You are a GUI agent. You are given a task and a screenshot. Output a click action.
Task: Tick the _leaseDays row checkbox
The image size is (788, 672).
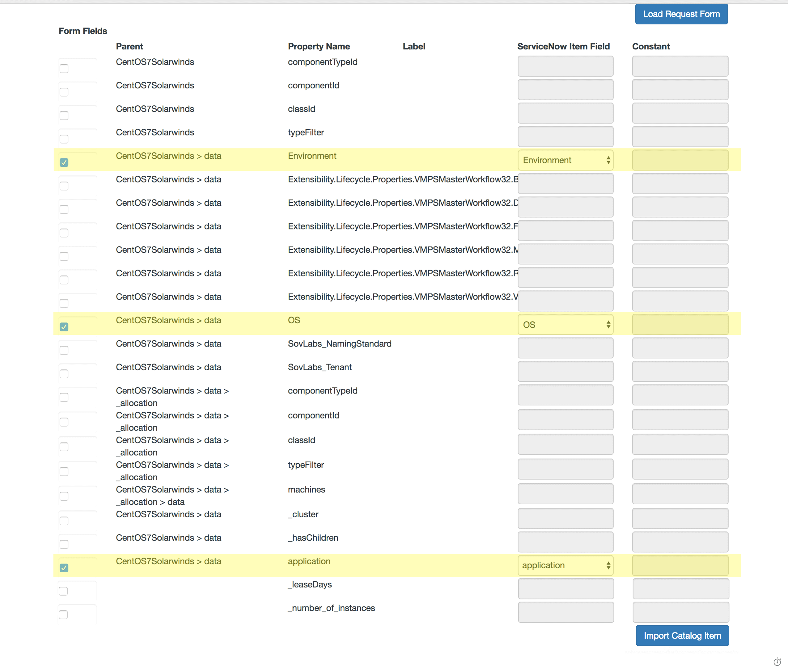coord(64,591)
